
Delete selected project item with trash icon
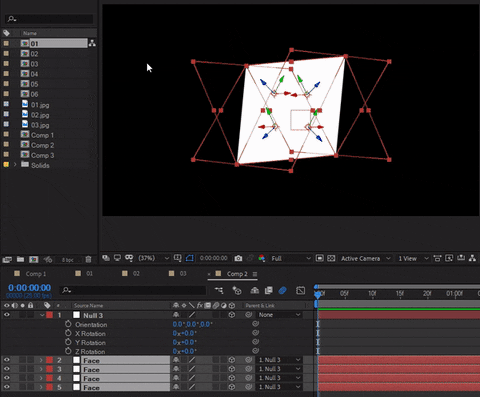[x=88, y=259]
